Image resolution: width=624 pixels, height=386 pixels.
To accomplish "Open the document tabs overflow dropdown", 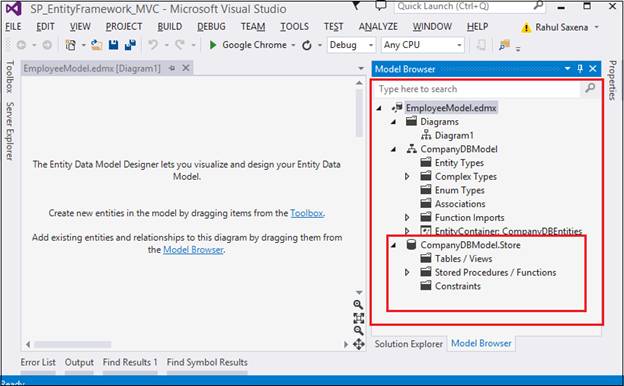I will pos(361,68).
